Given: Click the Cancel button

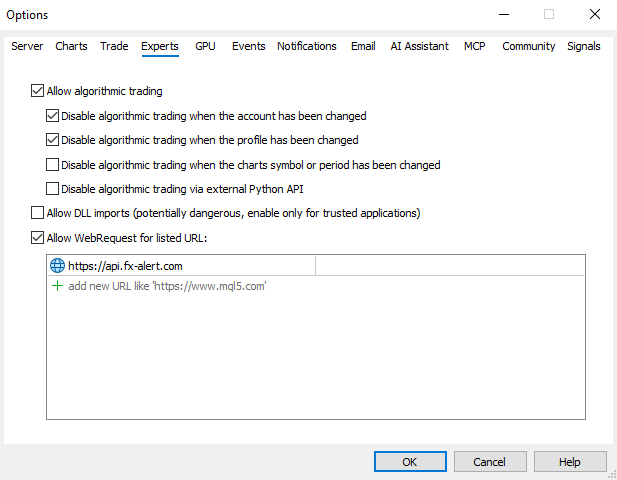Looking at the screenshot, I should 490,462.
